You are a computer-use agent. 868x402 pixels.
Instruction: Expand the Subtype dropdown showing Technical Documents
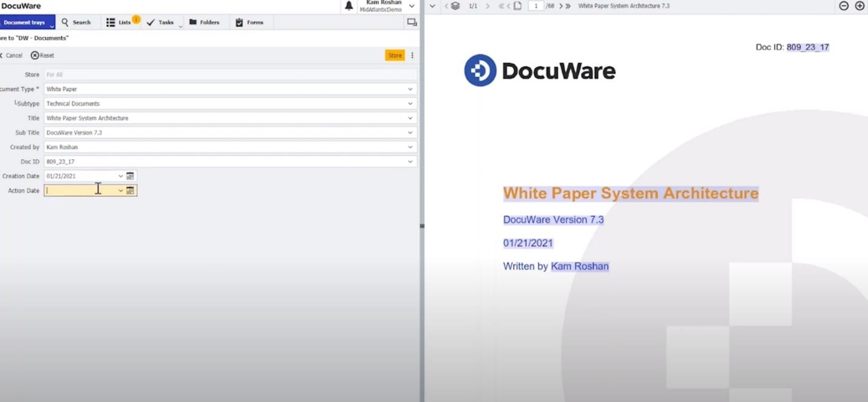(x=410, y=103)
